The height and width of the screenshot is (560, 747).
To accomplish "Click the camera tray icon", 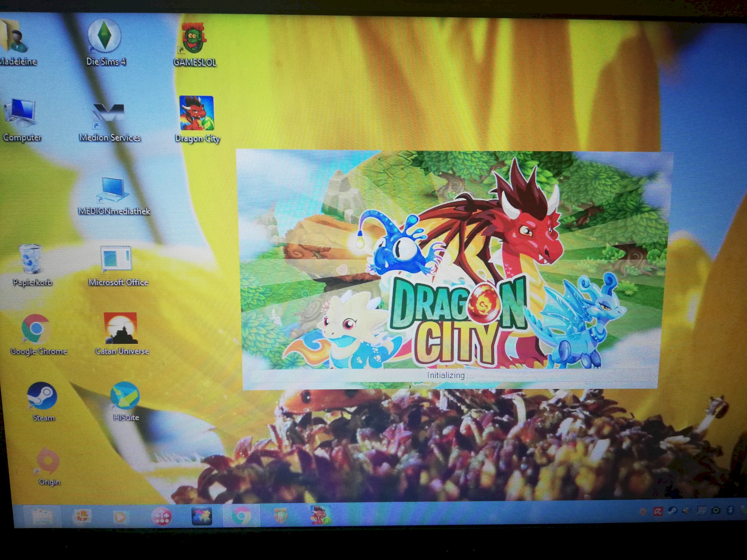I will [x=715, y=510].
